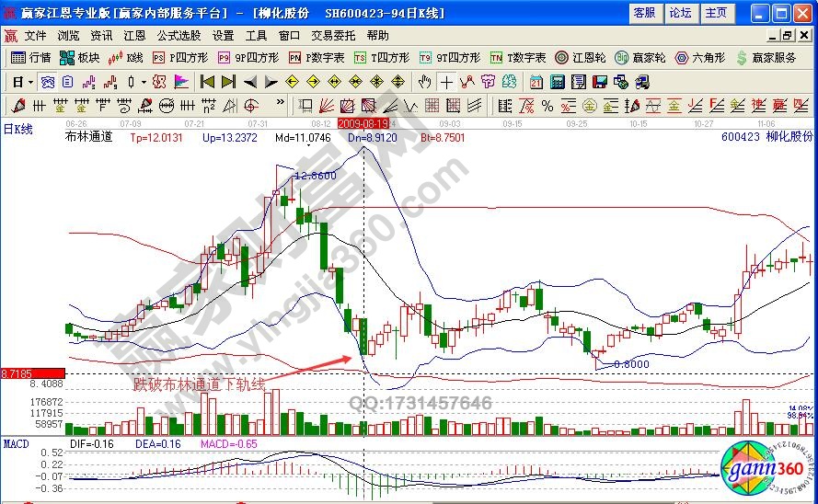Open the 行情 market quotes view
The height and width of the screenshot is (504, 818).
31,57
